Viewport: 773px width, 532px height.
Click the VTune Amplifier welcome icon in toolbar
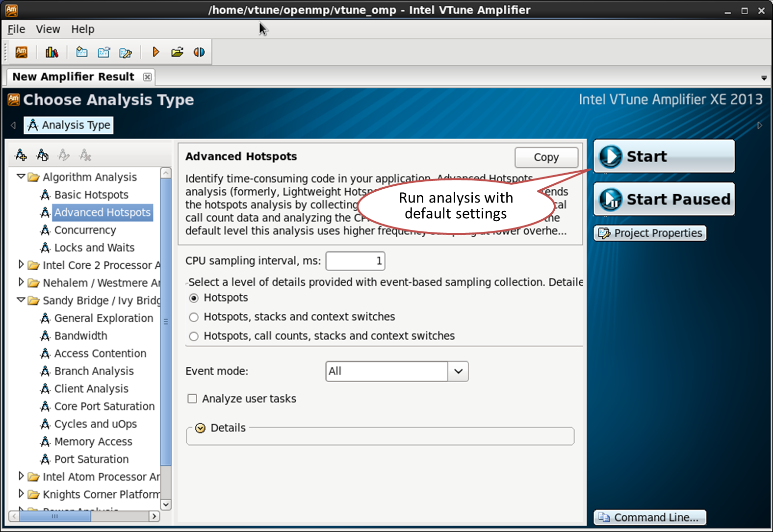(x=22, y=52)
